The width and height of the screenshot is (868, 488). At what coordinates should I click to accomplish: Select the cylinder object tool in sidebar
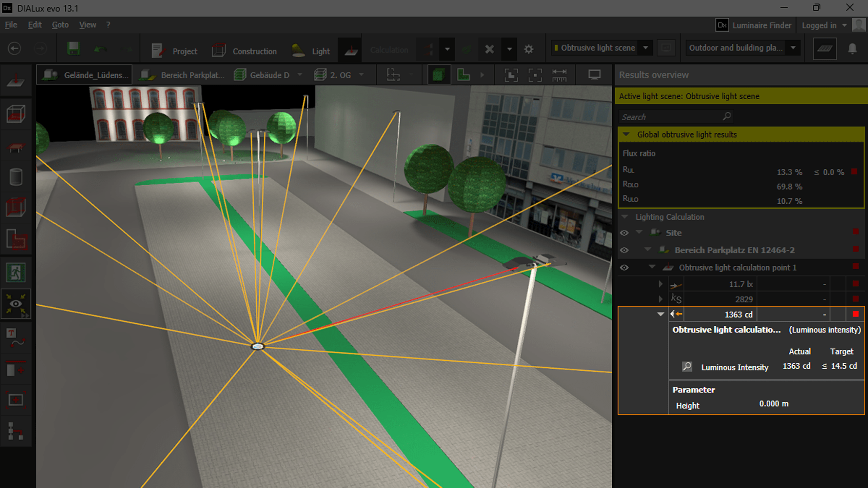pos(16,177)
